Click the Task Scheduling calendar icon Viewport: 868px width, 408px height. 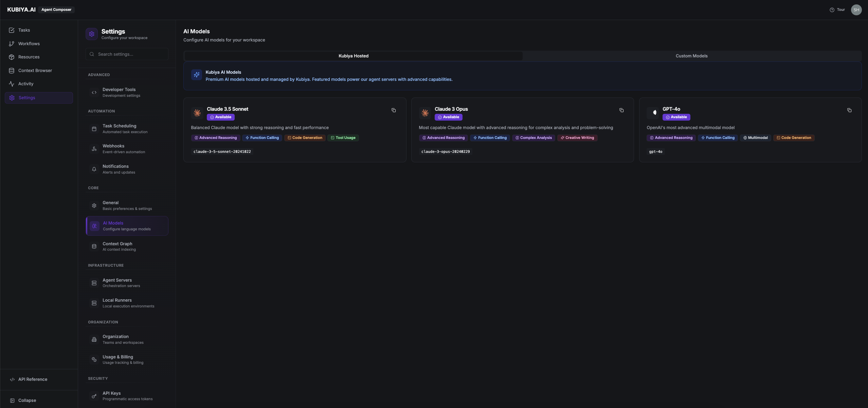[x=94, y=129]
